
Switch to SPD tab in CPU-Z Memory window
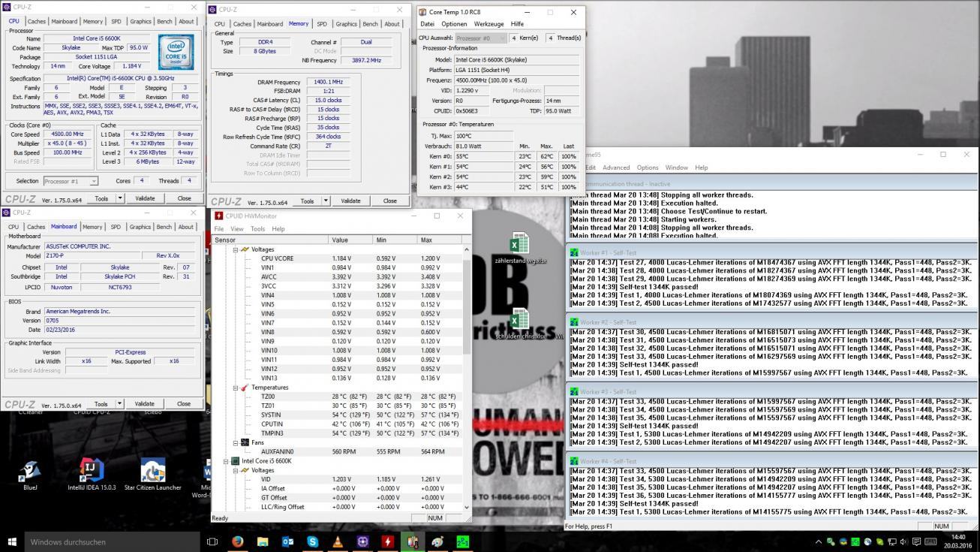322,23
